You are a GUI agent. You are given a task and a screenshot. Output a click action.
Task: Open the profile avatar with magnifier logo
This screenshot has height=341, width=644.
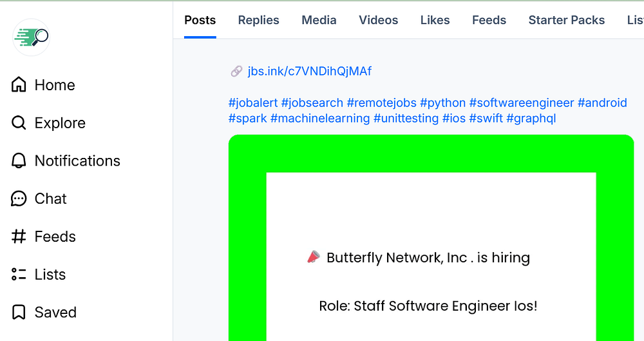31,37
